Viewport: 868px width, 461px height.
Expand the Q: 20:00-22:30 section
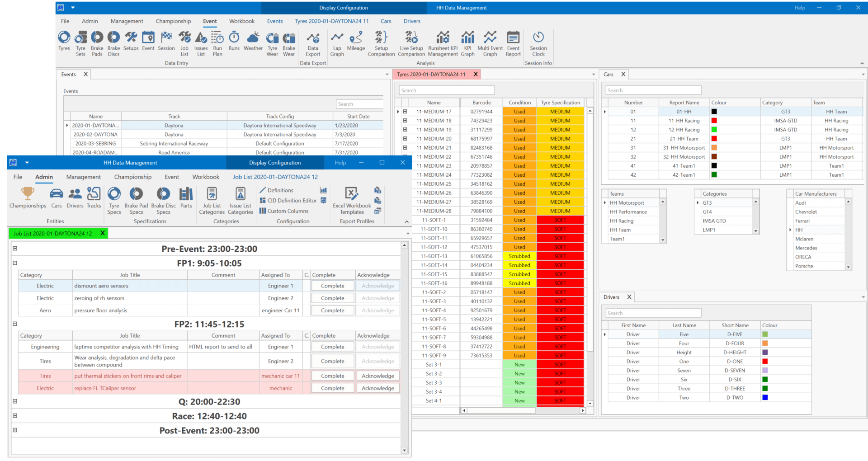click(15, 401)
